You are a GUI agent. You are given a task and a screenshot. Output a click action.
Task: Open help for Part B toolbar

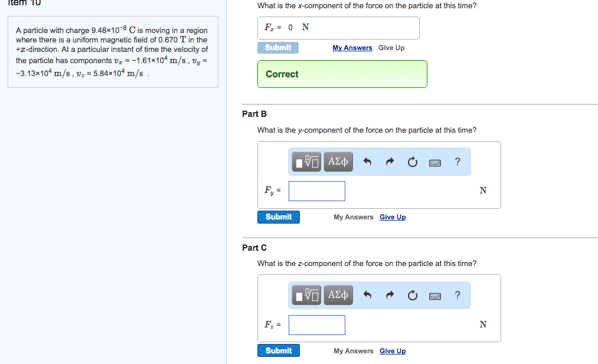458,162
